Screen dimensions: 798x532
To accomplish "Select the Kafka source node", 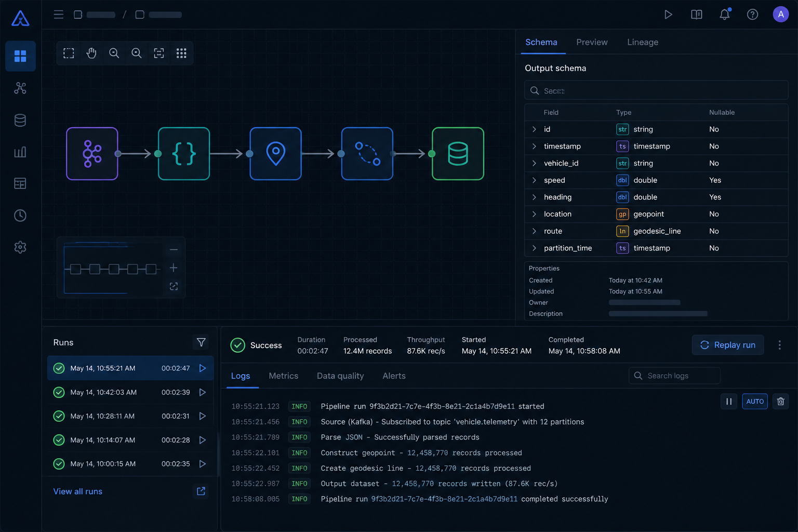I will [92, 154].
